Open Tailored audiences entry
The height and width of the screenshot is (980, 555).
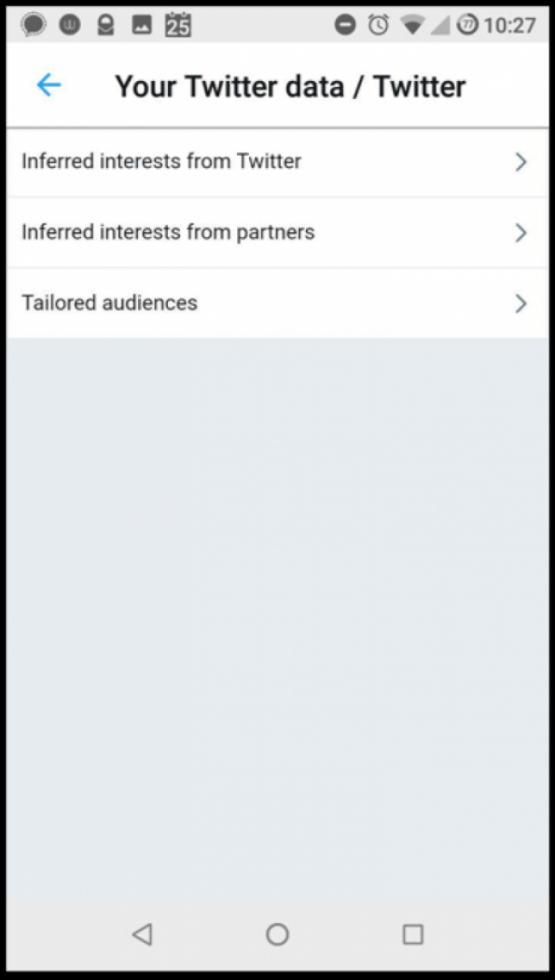coord(277,303)
